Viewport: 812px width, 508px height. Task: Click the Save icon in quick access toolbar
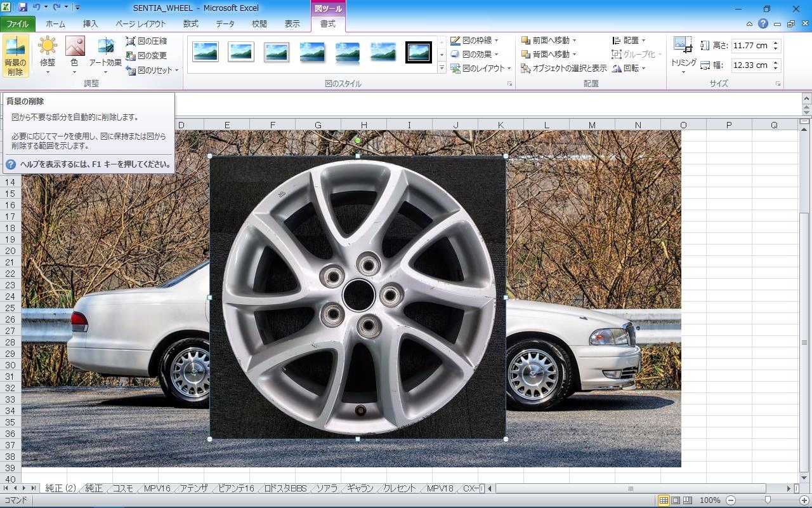23,8
